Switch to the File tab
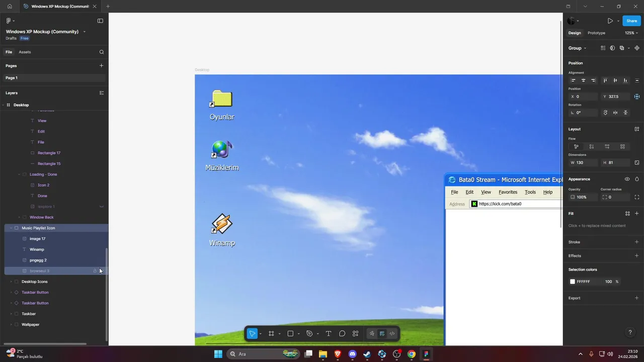 point(9,52)
